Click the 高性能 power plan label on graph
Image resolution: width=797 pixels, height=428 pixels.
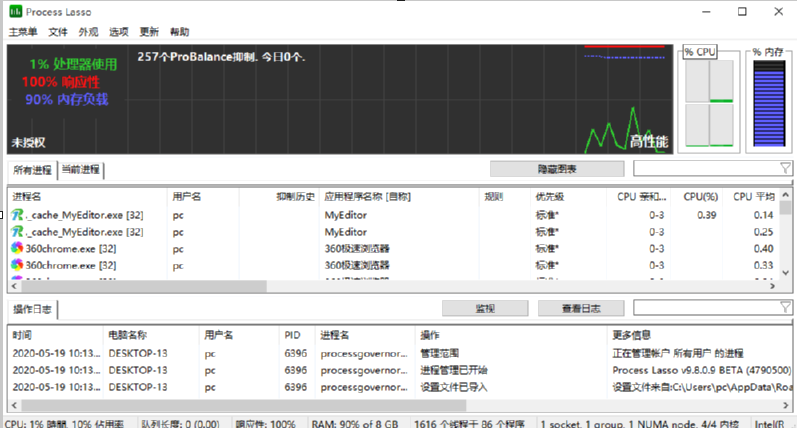(x=649, y=142)
